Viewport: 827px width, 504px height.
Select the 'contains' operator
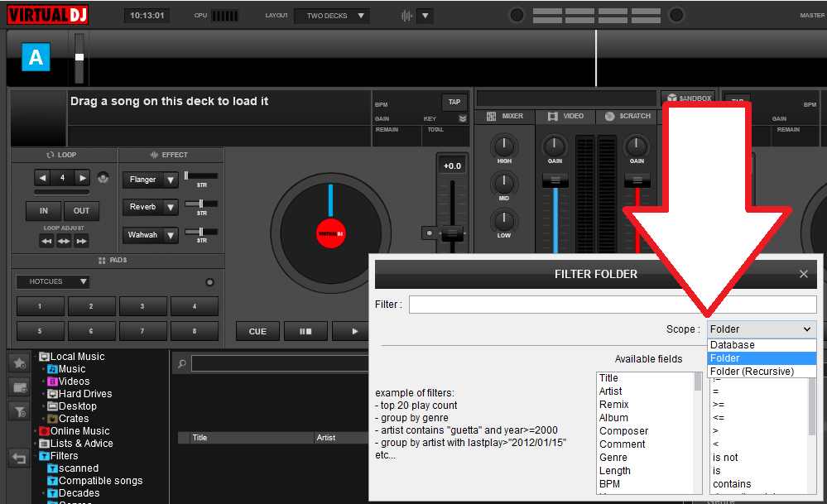[x=732, y=484]
